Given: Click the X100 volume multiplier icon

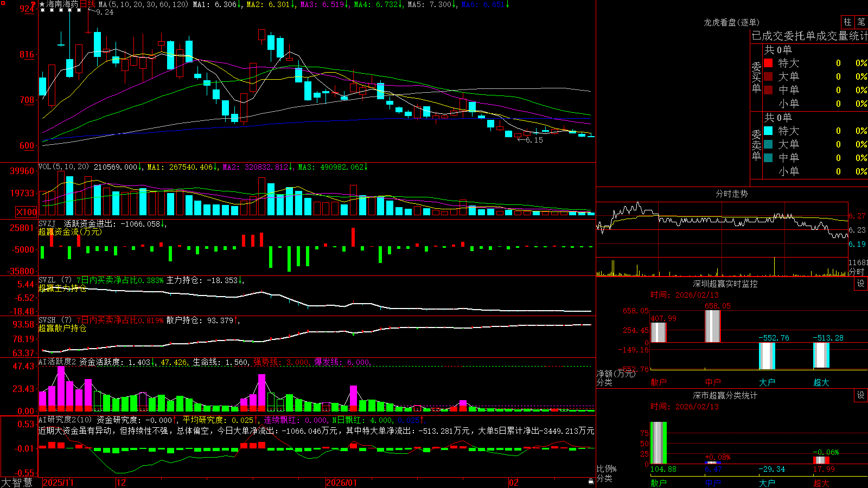Looking at the screenshot, I should click(26, 212).
